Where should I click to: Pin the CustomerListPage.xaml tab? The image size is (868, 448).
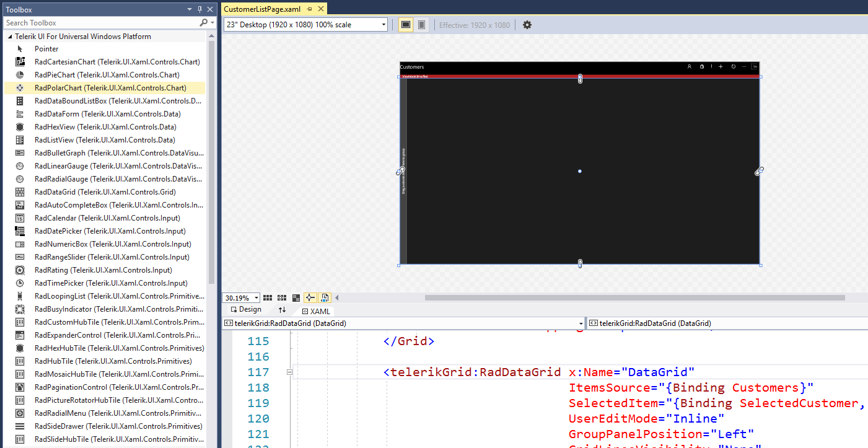click(x=309, y=9)
